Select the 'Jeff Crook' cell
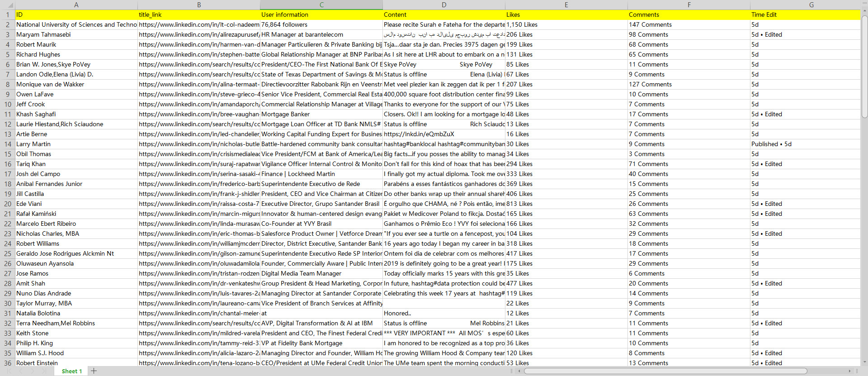The height and width of the screenshot is (376, 868). tap(76, 104)
